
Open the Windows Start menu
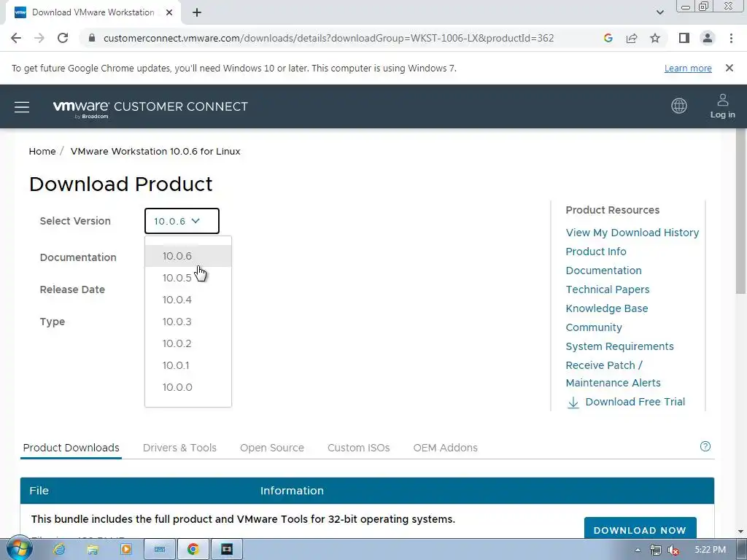(19, 548)
